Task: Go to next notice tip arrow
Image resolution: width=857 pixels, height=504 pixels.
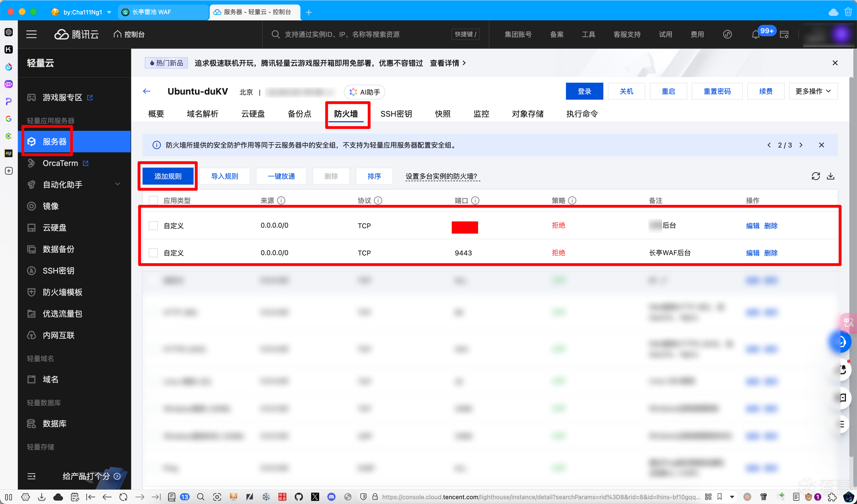Action: pos(801,145)
